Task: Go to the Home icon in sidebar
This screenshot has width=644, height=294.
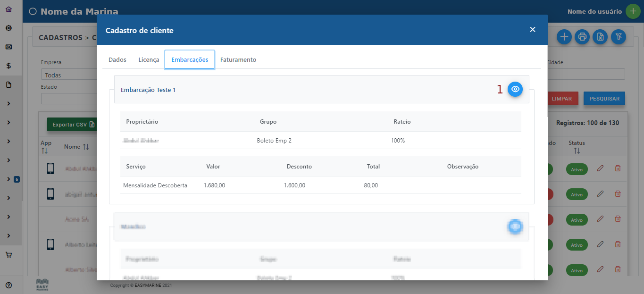Action: [x=8, y=9]
